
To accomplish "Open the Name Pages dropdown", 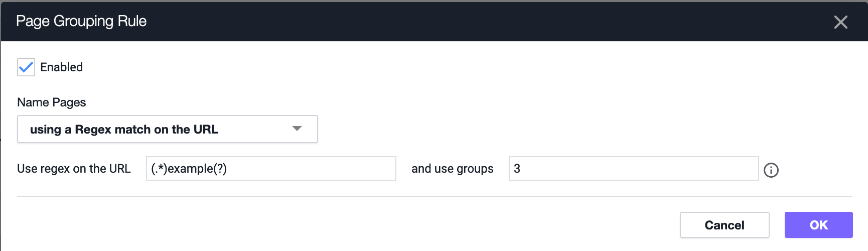I will tap(168, 129).
